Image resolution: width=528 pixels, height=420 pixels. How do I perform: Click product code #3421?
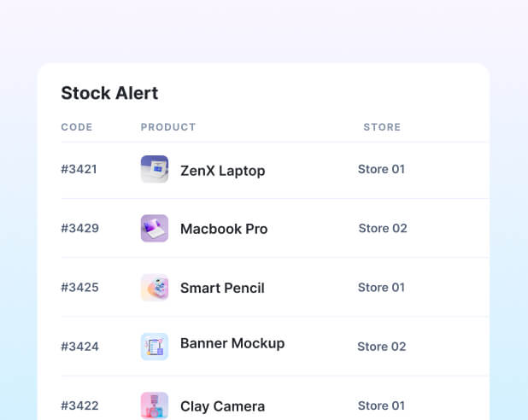coord(79,169)
